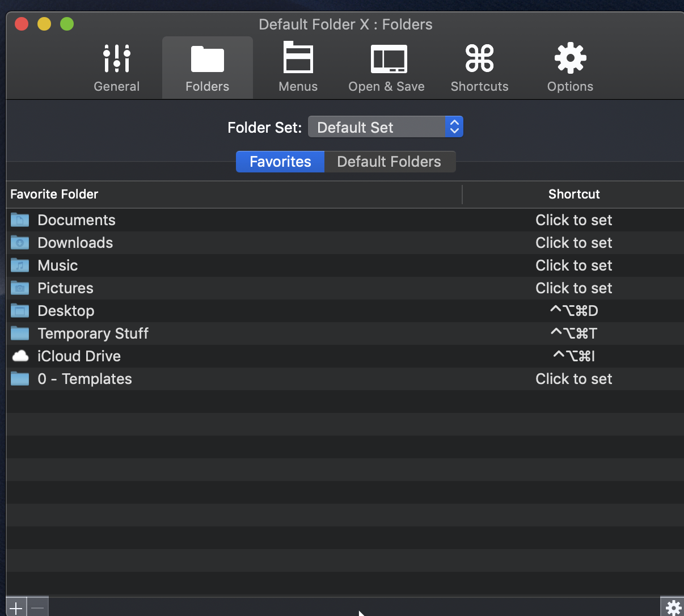The image size is (684, 616).
Task: Open the Options preferences pane
Action: pos(571,68)
